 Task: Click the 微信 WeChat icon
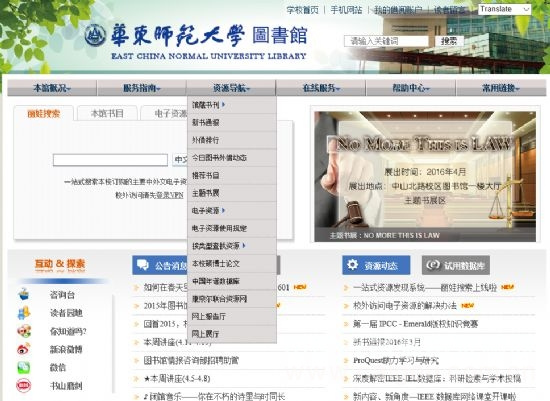pyautogui.click(x=24, y=367)
